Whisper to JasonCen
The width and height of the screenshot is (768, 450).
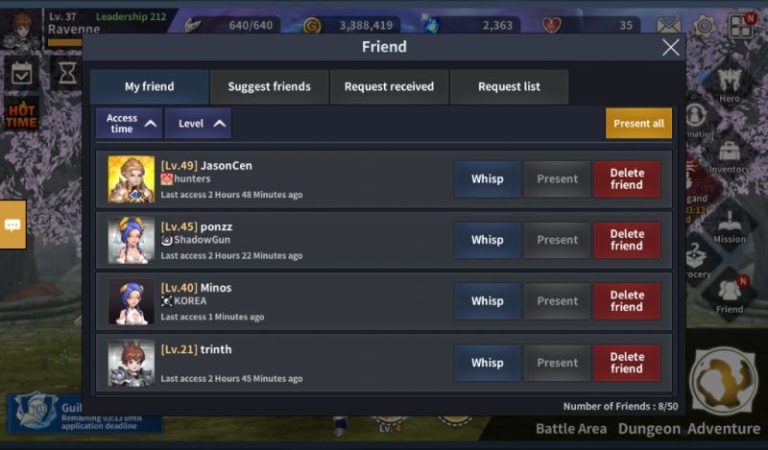point(487,179)
